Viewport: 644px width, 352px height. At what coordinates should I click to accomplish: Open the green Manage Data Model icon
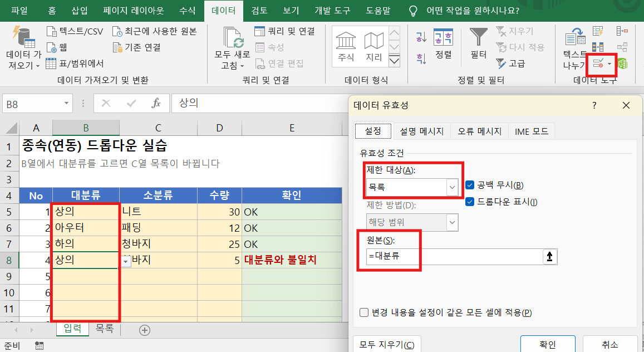point(623,63)
